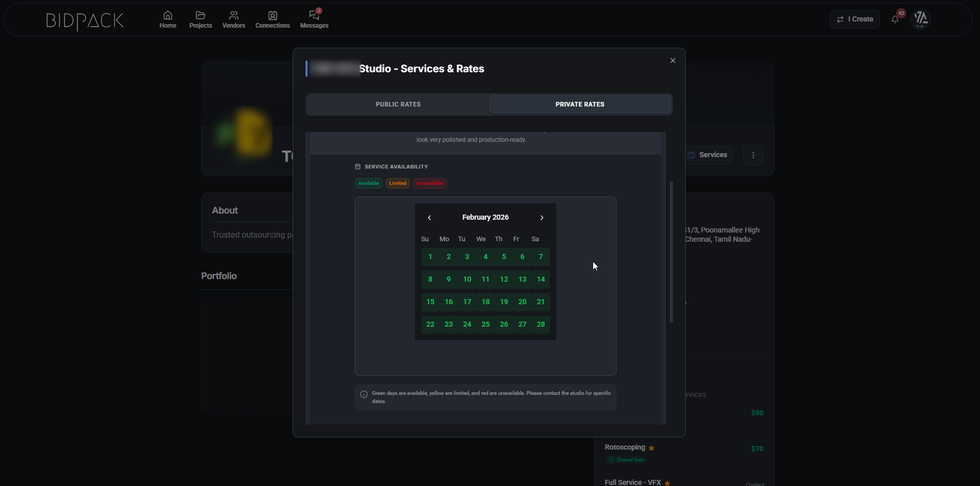This screenshot has height=486, width=980.
Task: Open the Vendors icon
Action: click(x=233, y=18)
